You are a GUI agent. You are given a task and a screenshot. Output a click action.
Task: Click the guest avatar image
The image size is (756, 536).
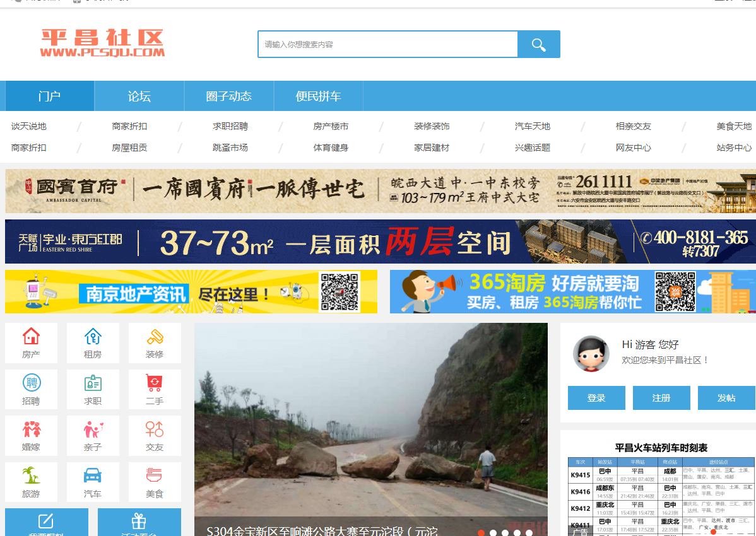pyautogui.click(x=591, y=354)
